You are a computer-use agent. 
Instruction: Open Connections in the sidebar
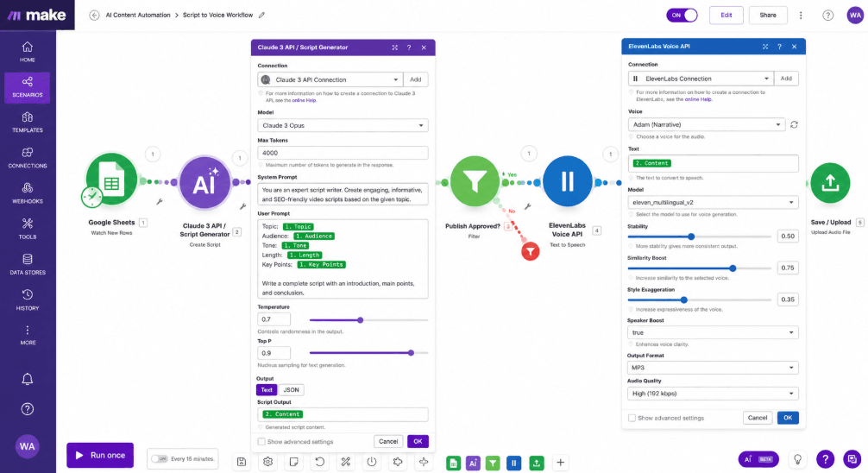click(x=27, y=159)
